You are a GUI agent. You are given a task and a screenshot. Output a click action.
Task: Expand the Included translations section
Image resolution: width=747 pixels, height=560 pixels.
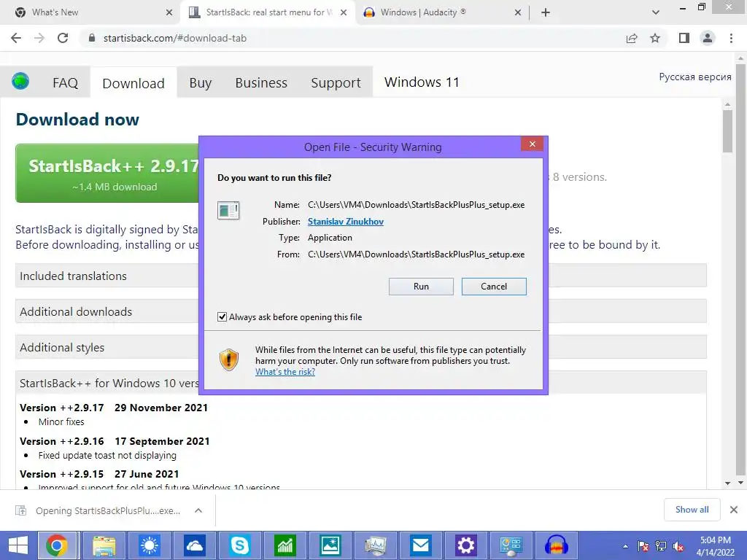click(360, 276)
